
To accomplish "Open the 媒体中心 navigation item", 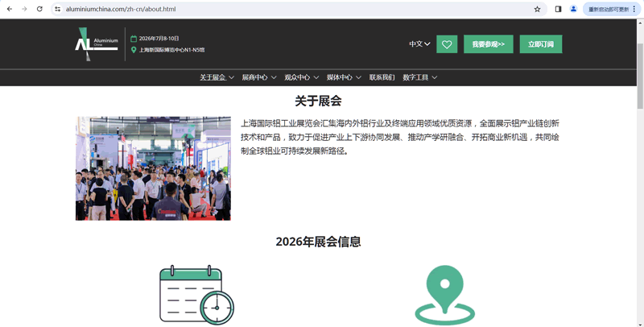I will tap(344, 77).
